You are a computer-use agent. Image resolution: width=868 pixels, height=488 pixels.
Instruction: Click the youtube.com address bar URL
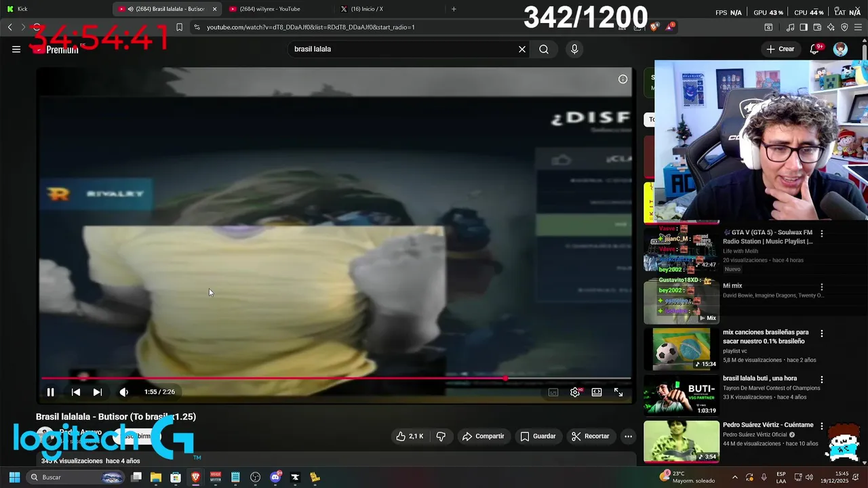point(311,27)
